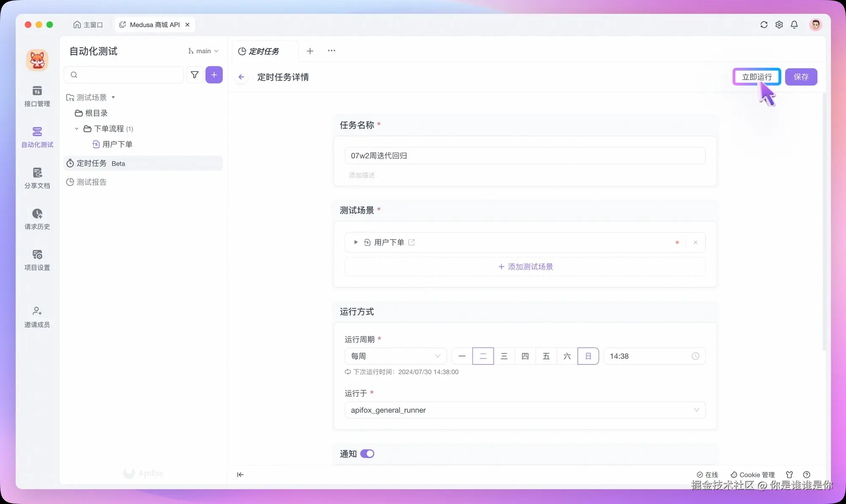Toggle off the 通知 switch
The width and height of the screenshot is (846, 504).
[368, 453]
